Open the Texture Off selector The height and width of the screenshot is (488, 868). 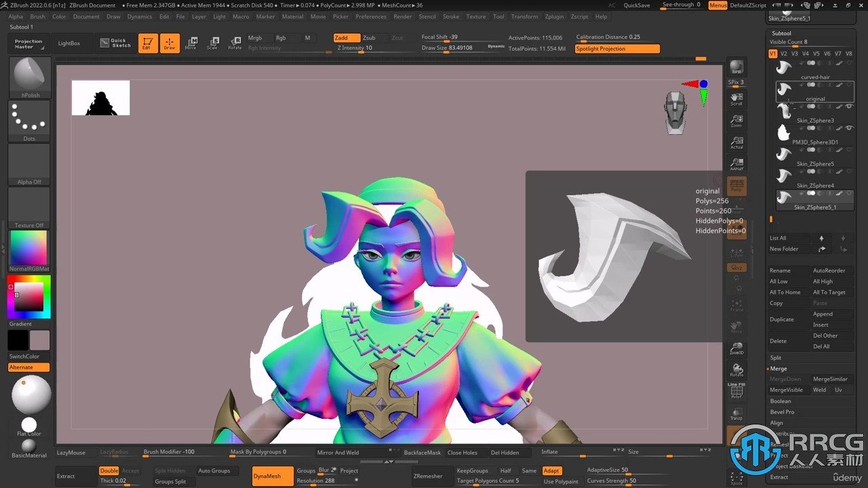pyautogui.click(x=29, y=207)
